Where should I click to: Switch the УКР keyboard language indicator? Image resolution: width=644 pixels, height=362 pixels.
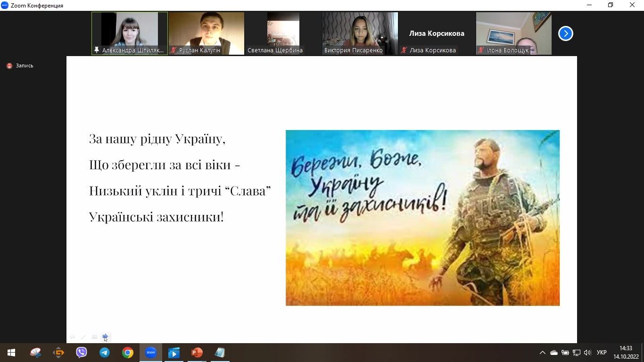tap(602, 353)
